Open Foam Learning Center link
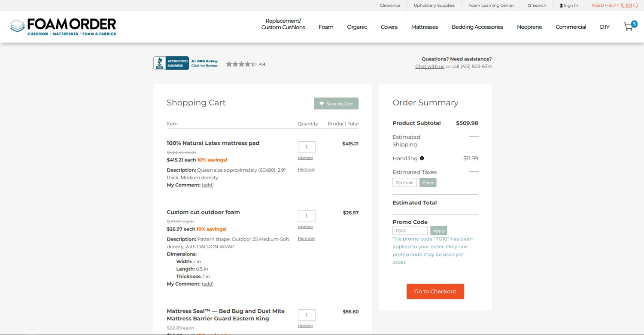This screenshot has height=335, width=644. click(491, 6)
